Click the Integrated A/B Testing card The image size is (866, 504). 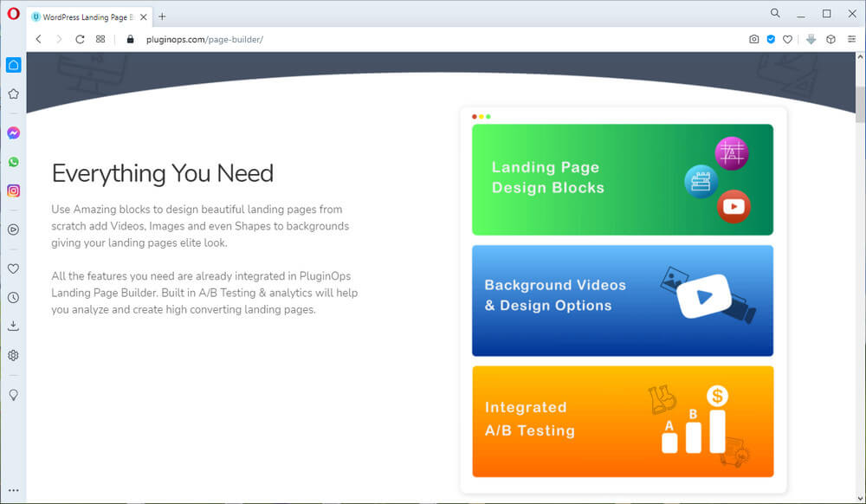pyautogui.click(x=623, y=421)
